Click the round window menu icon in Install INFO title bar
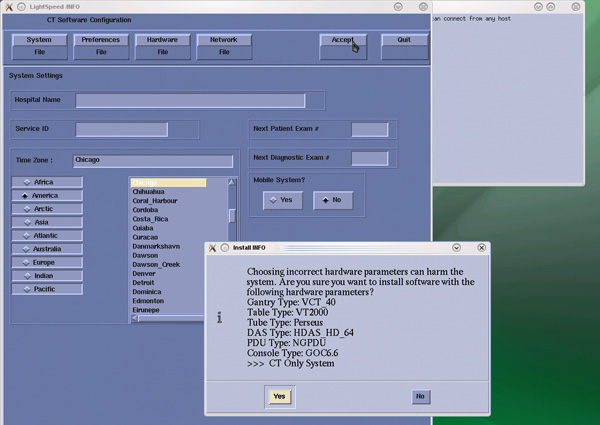This screenshot has width=600, height=425. [224, 247]
